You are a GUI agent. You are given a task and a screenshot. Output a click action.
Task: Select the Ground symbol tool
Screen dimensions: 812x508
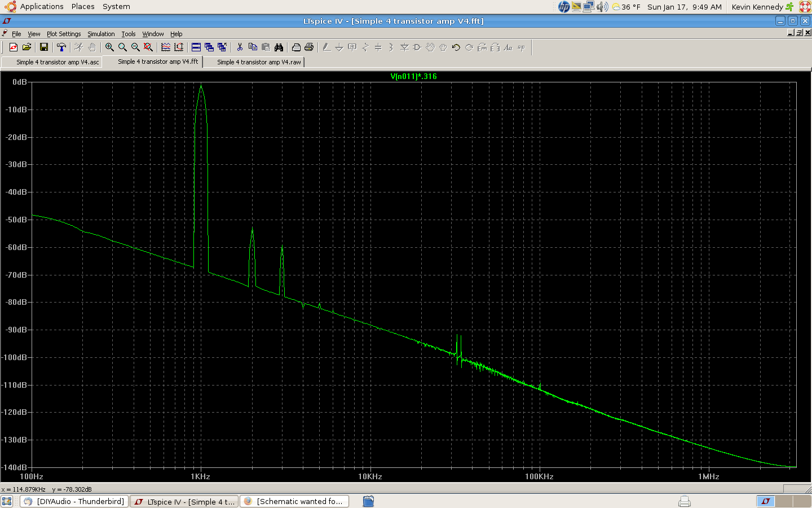click(x=339, y=47)
